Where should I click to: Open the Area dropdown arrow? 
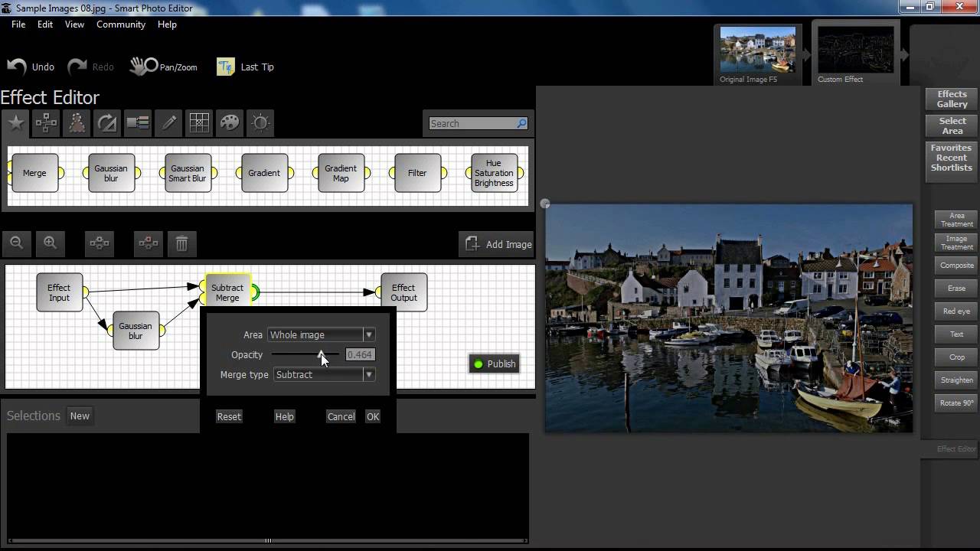point(369,335)
